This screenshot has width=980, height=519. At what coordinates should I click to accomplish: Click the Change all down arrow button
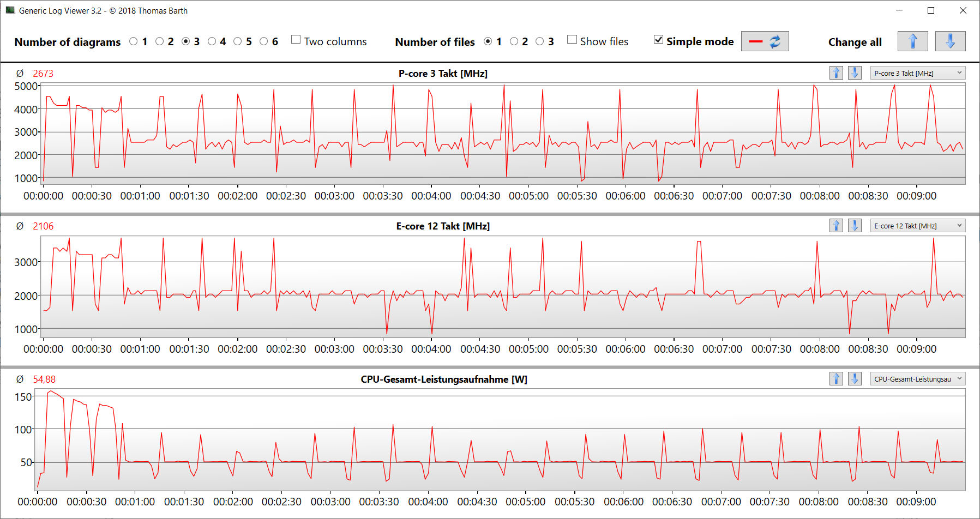[x=950, y=41]
